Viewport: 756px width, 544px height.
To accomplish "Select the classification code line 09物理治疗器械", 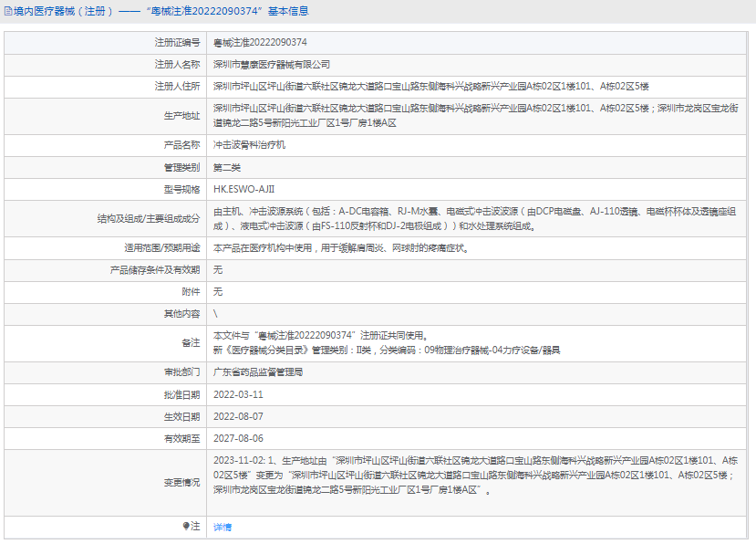I will tap(387, 350).
